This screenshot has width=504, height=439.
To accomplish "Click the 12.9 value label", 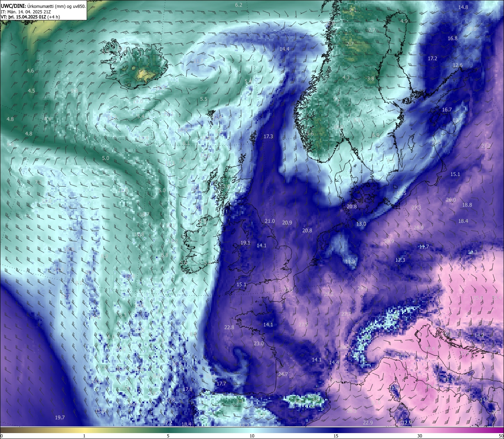I will click(407, 422).
